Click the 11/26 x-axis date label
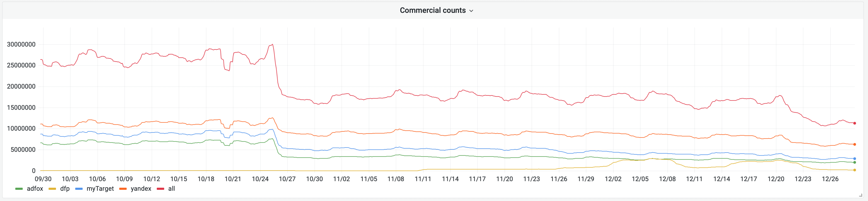This screenshot has height=201, width=868. [x=559, y=179]
